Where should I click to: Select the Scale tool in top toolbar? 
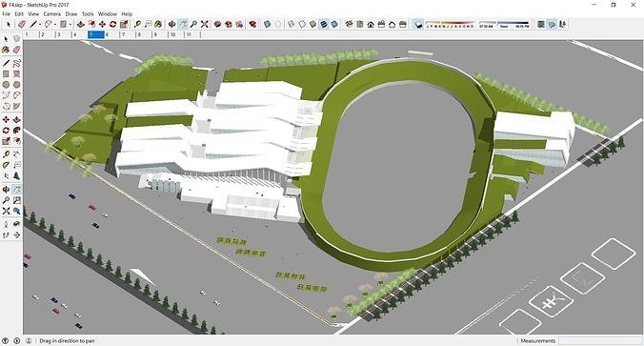[x=124, y=25]
